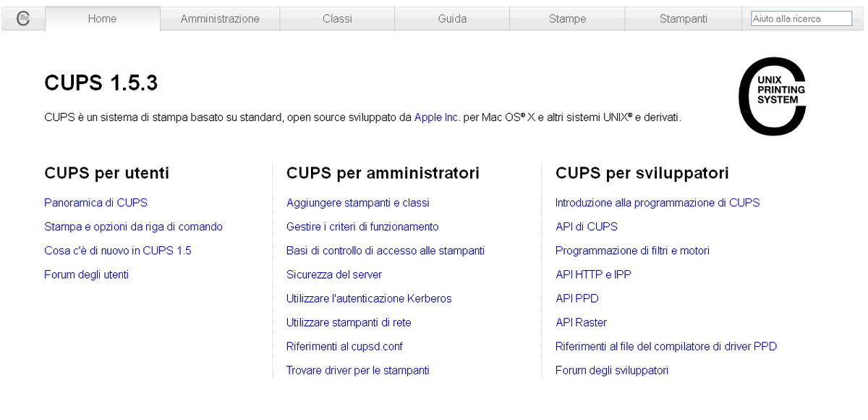Open the Panoramica di CUPS link
The image size is (868, 420).
pyautogui.click(x=95, y=203)
